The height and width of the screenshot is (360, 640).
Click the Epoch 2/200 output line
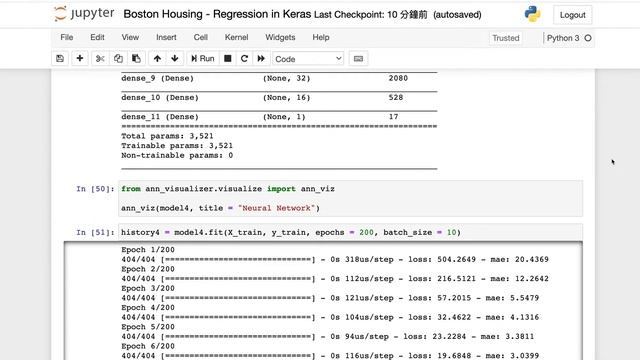(148, 269)
